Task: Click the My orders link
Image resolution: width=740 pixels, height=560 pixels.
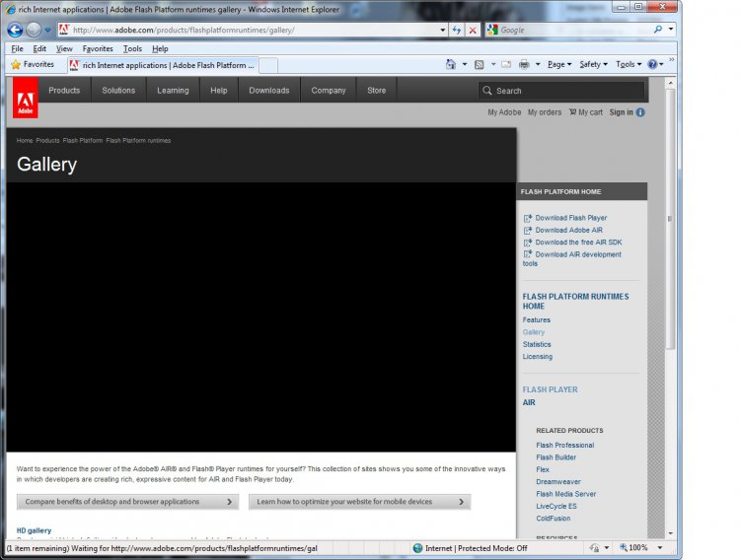Action: tap(545, 112)
